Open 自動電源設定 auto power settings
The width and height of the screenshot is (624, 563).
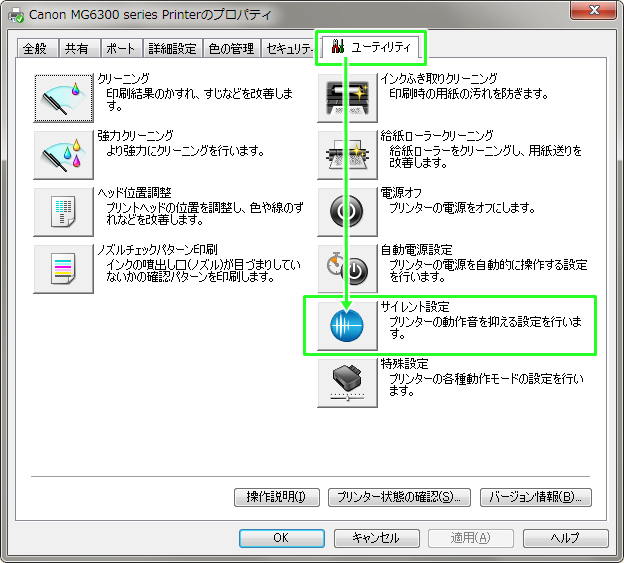coord(347,269)
